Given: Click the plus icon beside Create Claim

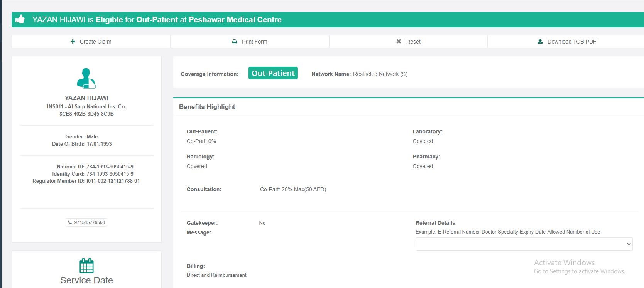Looking at the screenshot, I should point(73,42).
